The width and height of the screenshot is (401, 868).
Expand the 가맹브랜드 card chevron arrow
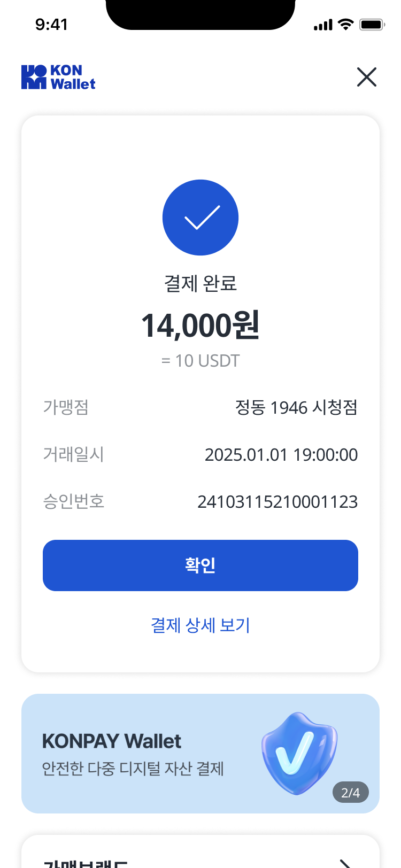pyautogui.click(x=346, y=862)
